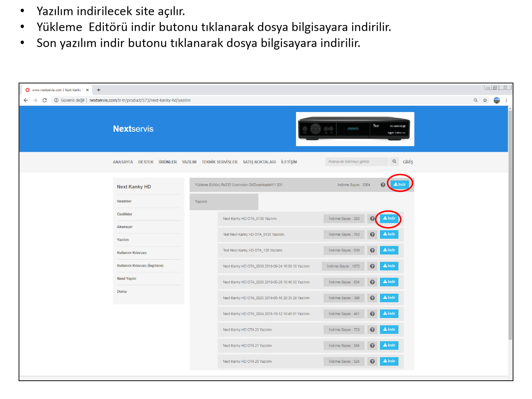This screenshot has height=399, width=532.
Task: Open Nasıl Yapılır in the sidebar
Action: [x=127, y=278]
